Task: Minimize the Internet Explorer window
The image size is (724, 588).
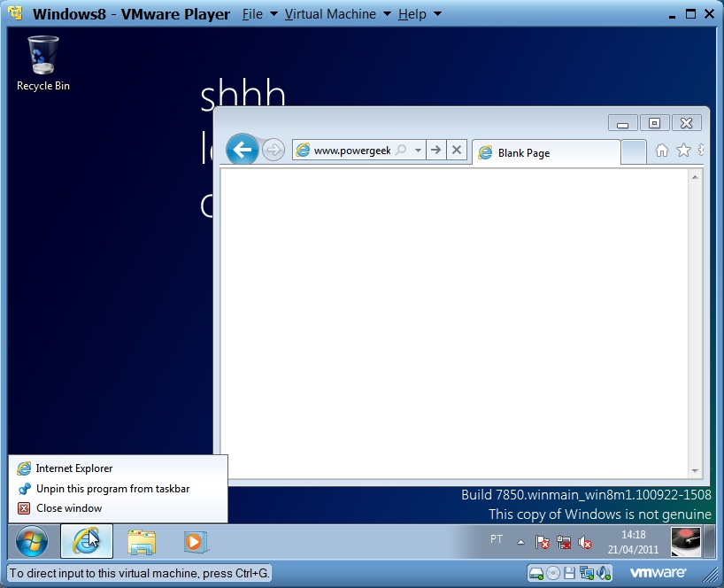Action: click(x=622, y=123)
